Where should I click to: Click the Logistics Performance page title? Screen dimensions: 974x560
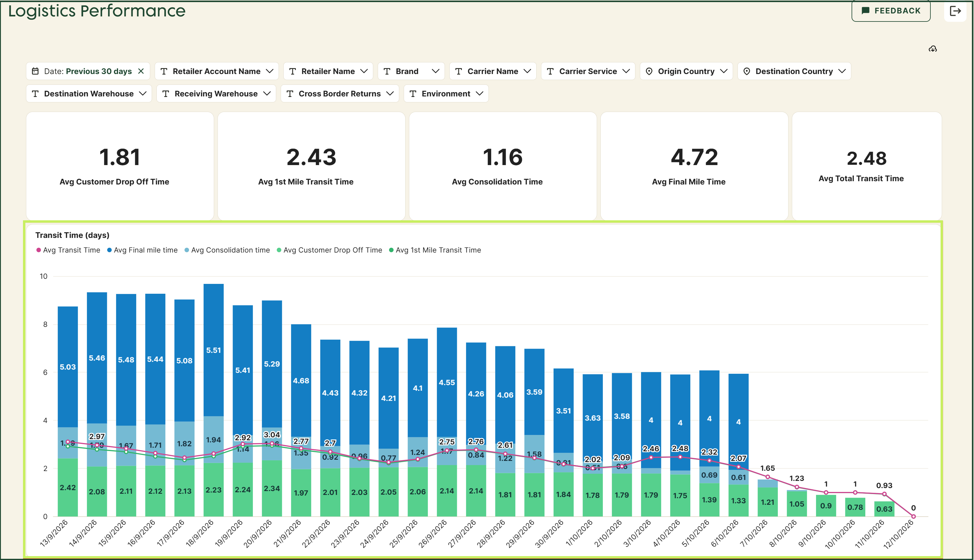[x=97, y=11]
